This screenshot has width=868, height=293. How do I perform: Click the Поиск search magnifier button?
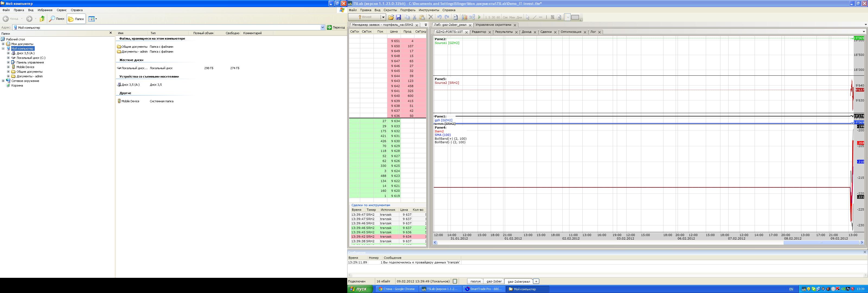click(57, 19)
